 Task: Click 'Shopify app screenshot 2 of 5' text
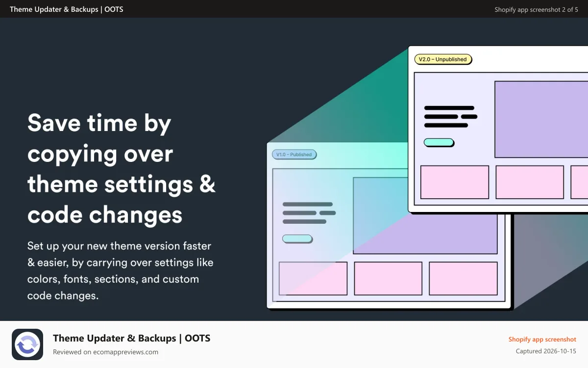536,9
